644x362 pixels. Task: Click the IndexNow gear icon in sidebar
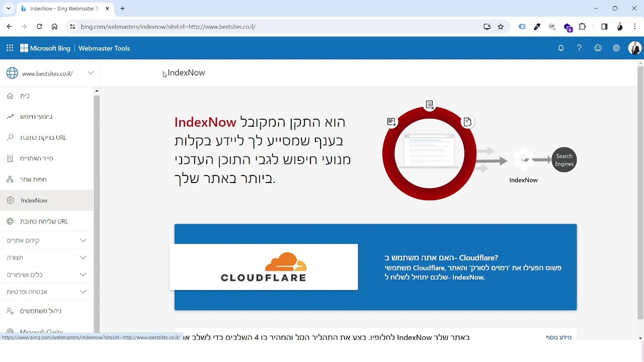[x=11, y=200]
